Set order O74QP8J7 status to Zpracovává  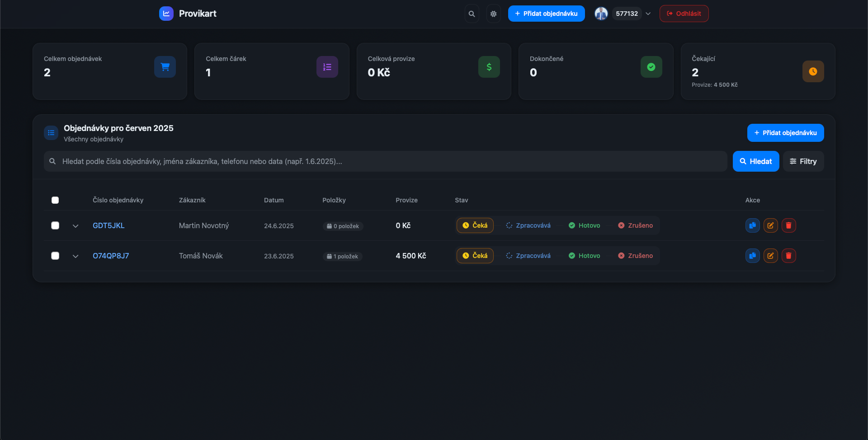528,256
